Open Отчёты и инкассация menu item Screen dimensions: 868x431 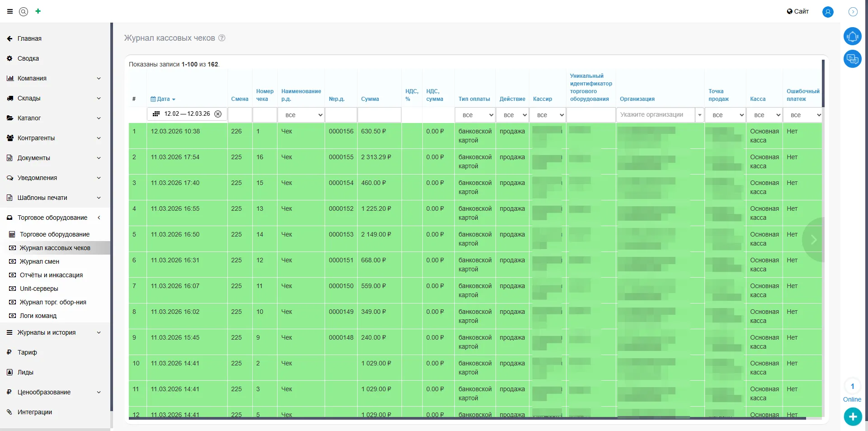point(51,275)
